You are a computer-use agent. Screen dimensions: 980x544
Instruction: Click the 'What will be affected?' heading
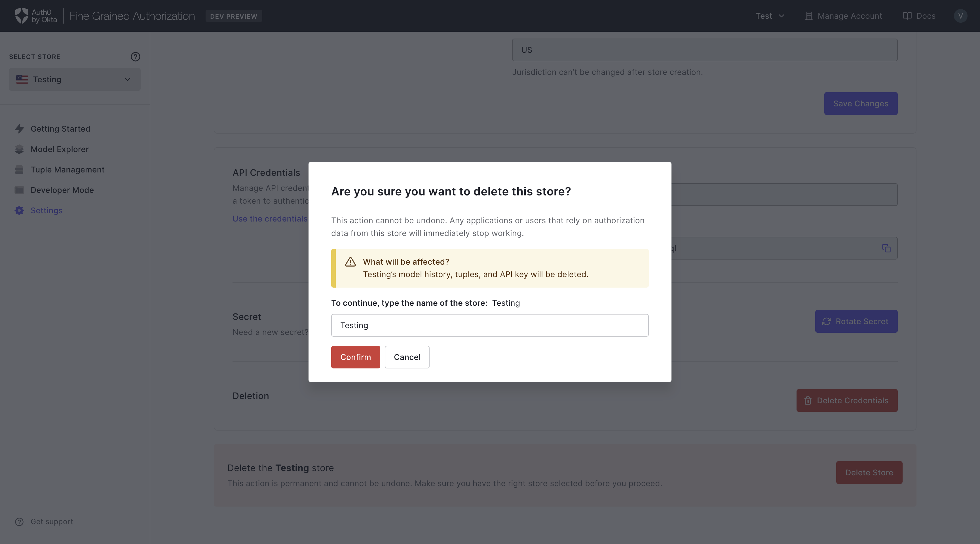coord(406,262)
